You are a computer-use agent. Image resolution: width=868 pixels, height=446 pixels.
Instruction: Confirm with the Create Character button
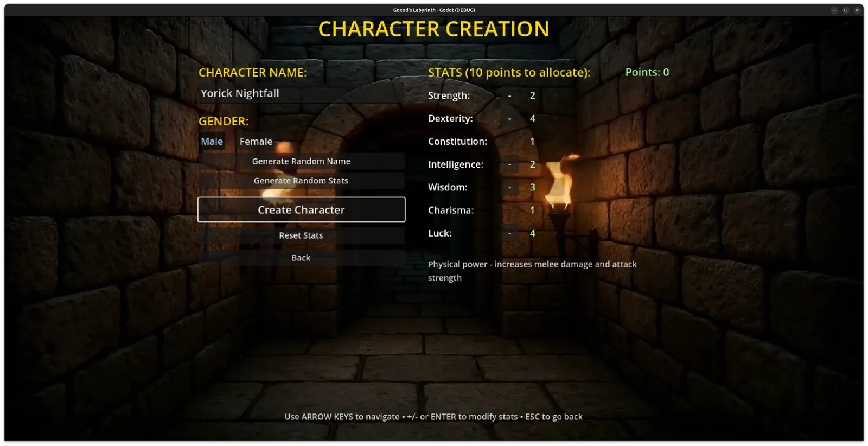pos(301,210)
